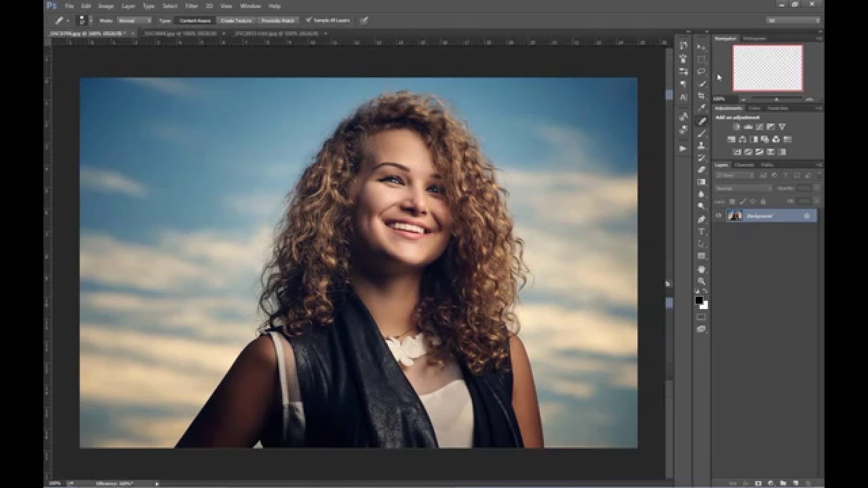Screen dimensions: 868x488
Task: Select the Spot Healing Brush tool in toolbox
Action: (702, 121)
